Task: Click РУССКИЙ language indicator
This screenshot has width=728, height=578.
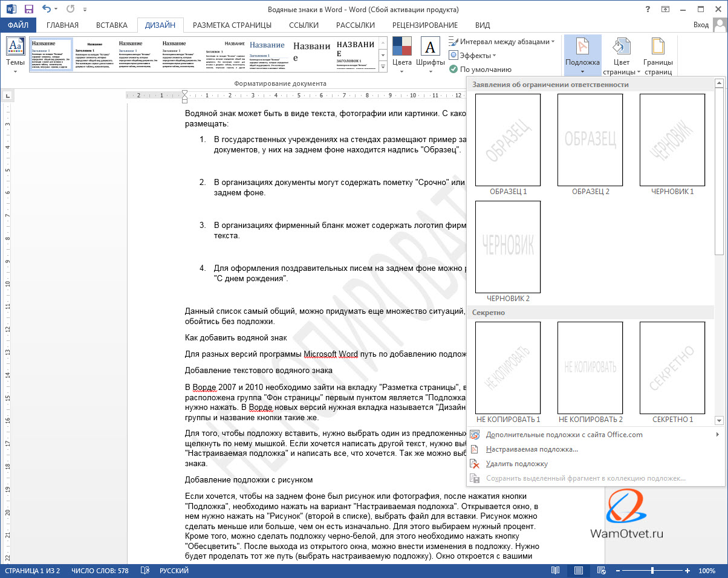Action: click(174, 571)
